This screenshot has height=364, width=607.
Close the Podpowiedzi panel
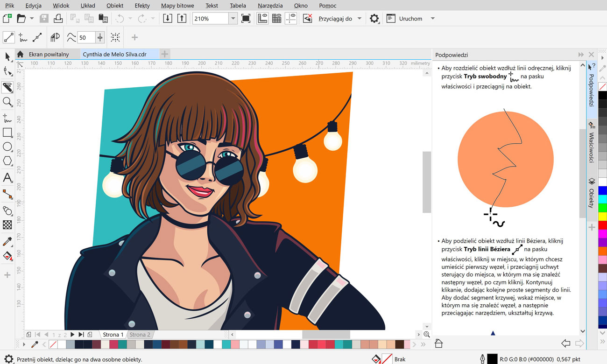click(591, 55)
